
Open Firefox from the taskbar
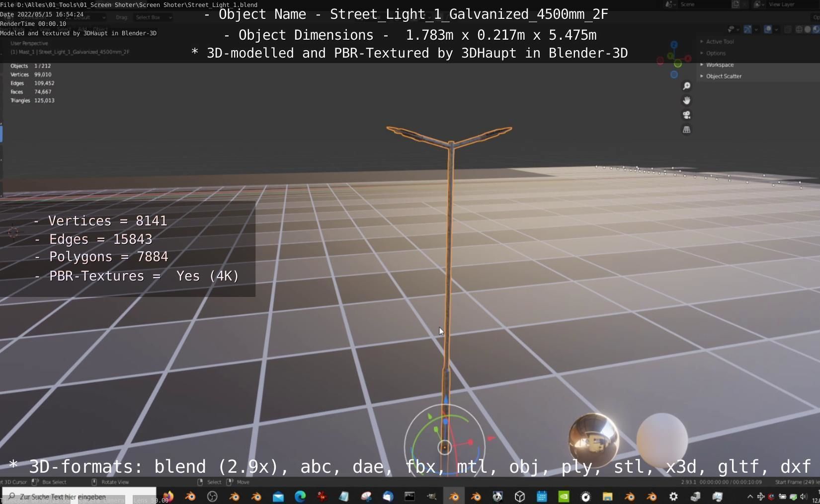click(168, 496)
